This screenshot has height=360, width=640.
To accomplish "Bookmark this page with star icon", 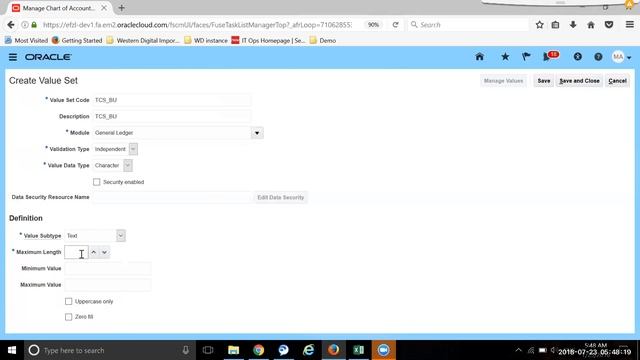I will click(x=539, y=25).
